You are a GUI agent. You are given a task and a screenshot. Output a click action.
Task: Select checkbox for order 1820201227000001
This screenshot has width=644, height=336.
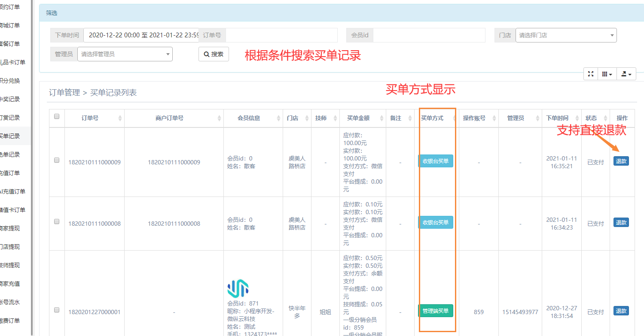pyautogui.click(x=57, y=310)
